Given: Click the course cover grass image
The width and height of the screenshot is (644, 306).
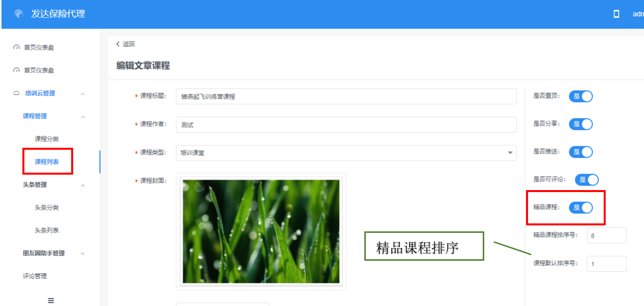Looking at the screenshot, I should (261, 231).
